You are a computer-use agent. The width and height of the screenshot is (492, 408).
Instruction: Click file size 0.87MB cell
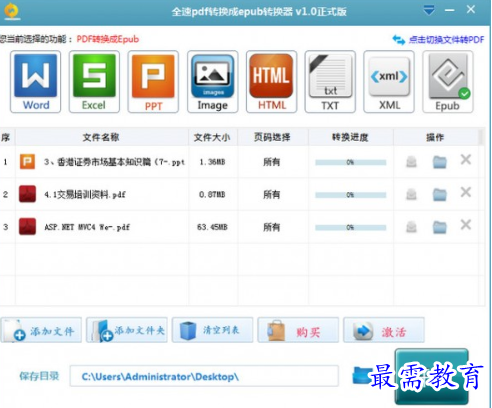click(212, 194)
